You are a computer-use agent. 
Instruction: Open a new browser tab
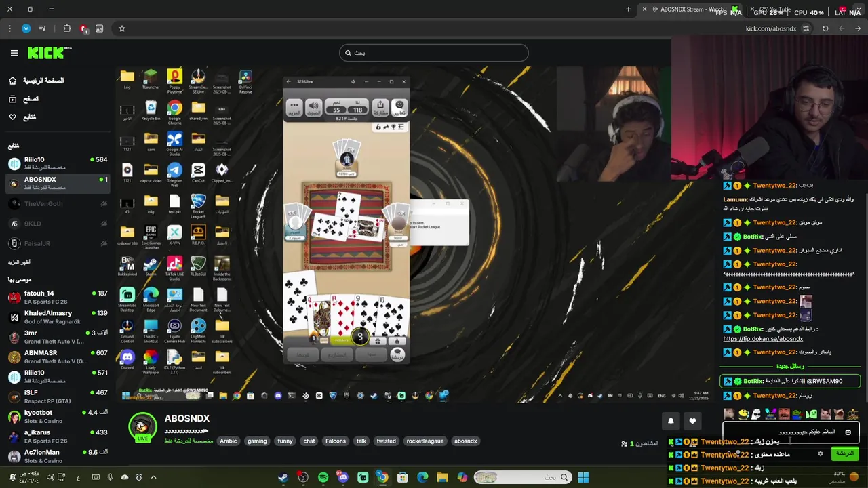point(628,9)
